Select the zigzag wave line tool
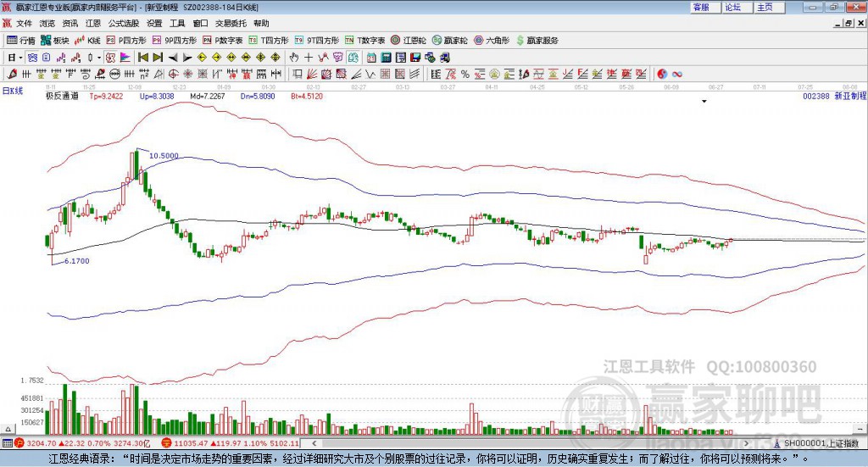The width and height of the screenshot is (868, 467). [370, 74]
